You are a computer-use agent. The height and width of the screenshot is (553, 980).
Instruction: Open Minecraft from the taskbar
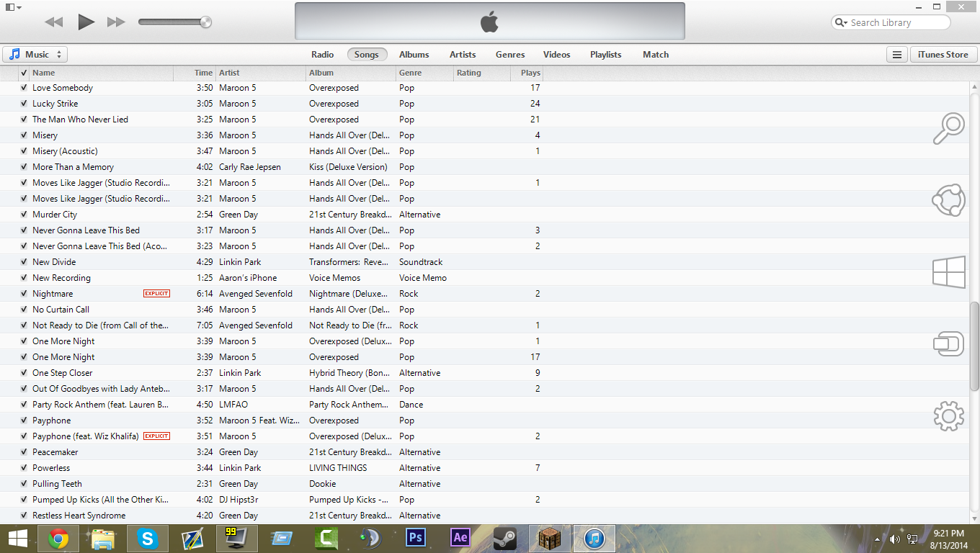tap(549, 539)
